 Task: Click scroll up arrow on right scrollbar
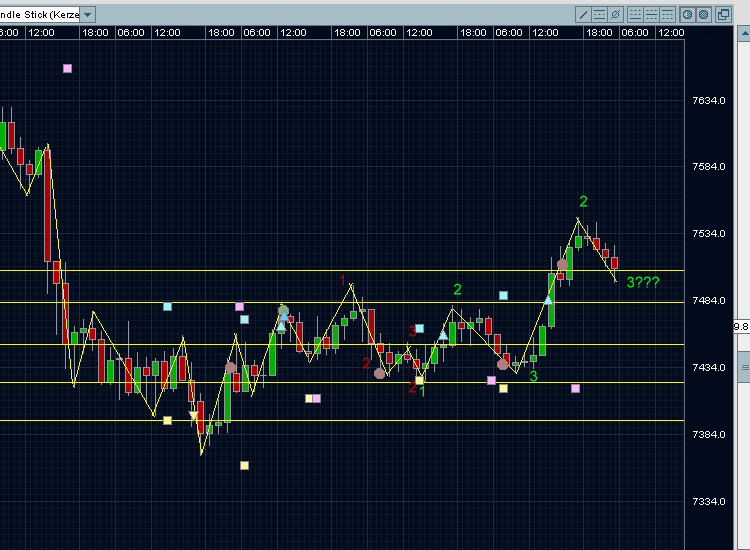click(x=743, y=32)
